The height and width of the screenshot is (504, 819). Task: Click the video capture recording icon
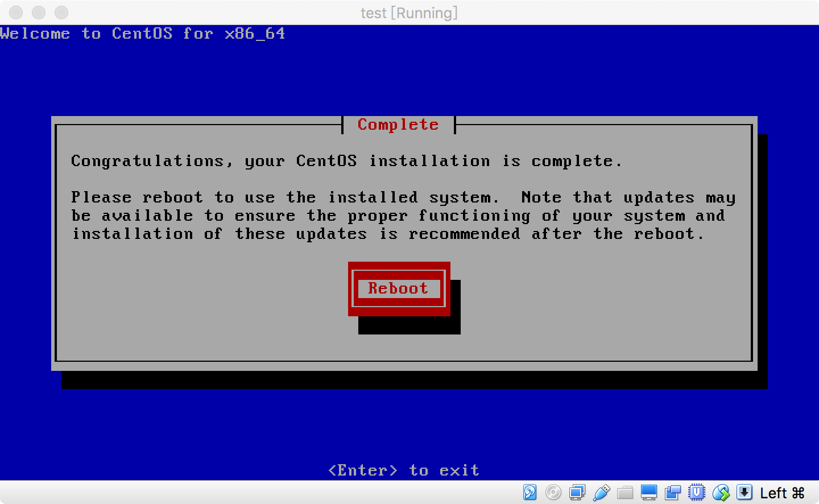click(673, 492)
